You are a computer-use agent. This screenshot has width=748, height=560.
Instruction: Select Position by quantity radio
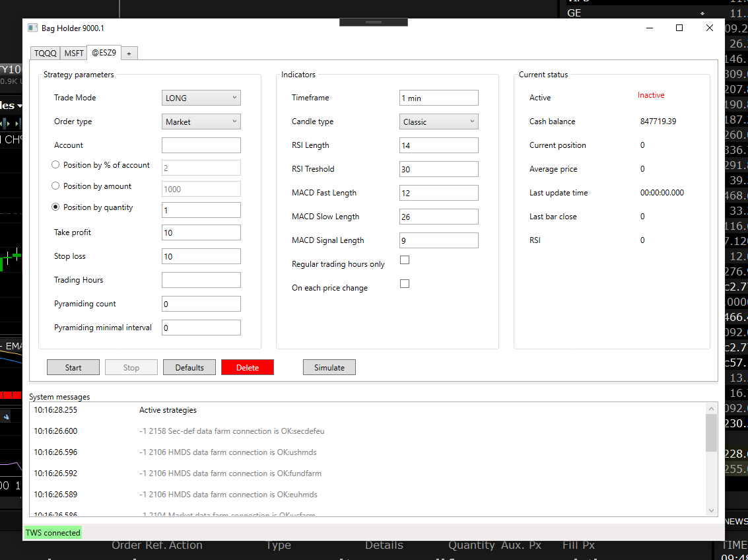(x=55, y=207)
